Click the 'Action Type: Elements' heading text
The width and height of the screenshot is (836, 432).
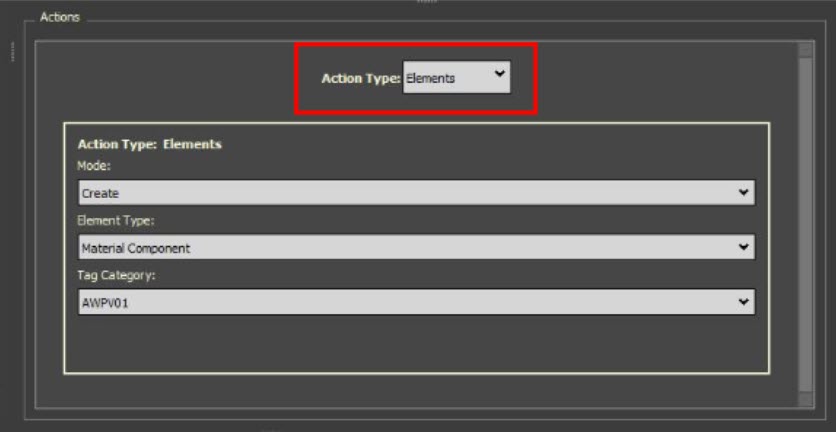coord(149,144)
